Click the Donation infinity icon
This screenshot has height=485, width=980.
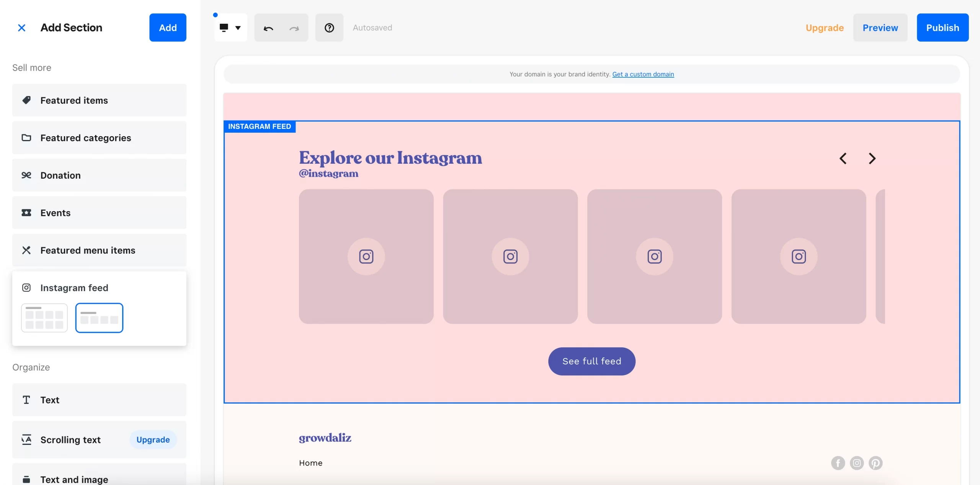[26, 176]
